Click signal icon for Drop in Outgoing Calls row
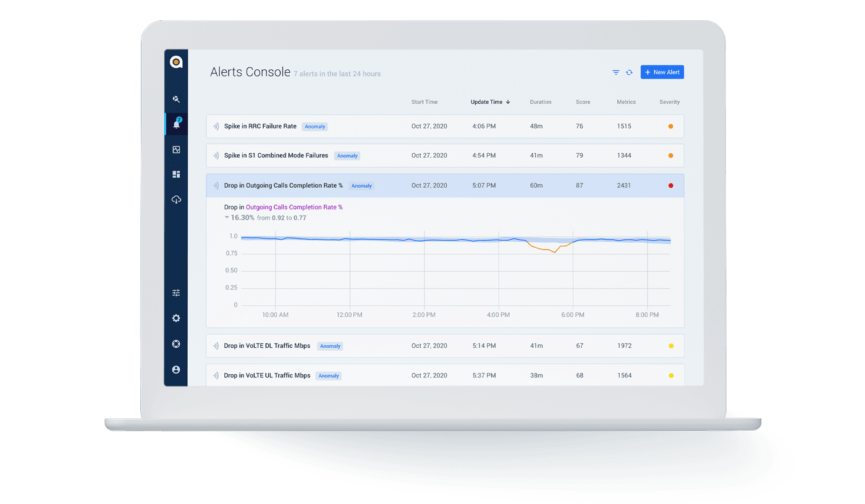 tap(216, 185)
